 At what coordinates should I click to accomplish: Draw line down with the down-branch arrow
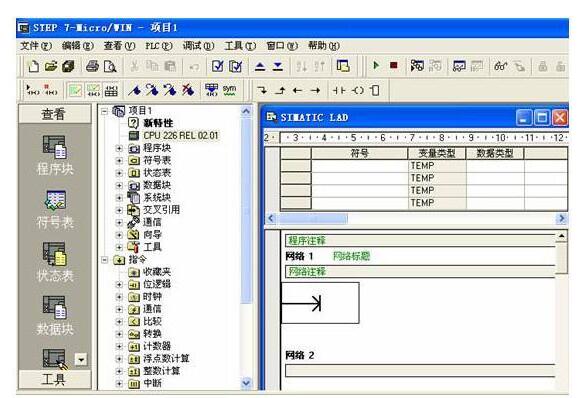click(262, 90)
